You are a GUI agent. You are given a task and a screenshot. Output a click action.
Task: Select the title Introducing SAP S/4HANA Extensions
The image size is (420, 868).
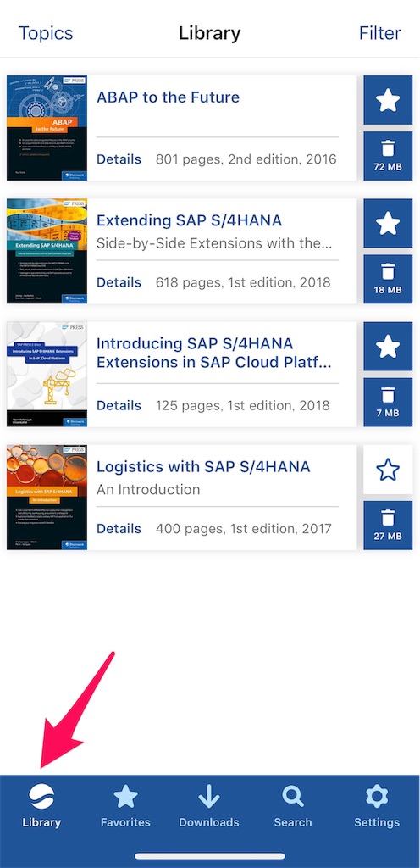214,353
